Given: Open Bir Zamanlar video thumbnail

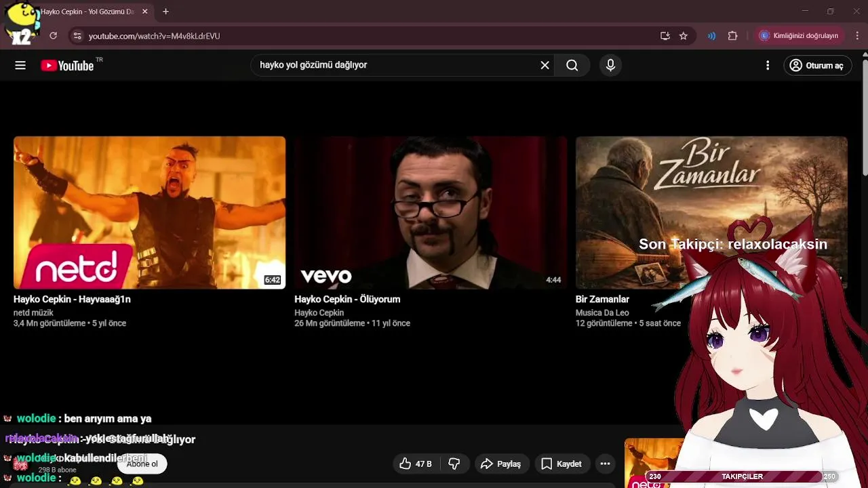Looking at the screenshot, I should click(711, 213).
